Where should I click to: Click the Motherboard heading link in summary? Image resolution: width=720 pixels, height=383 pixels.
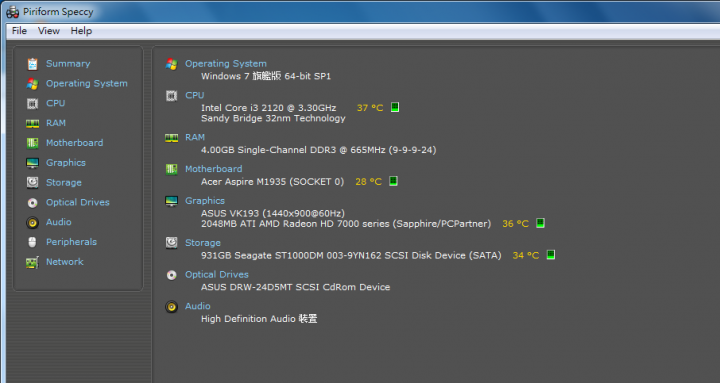pos(214,169)
